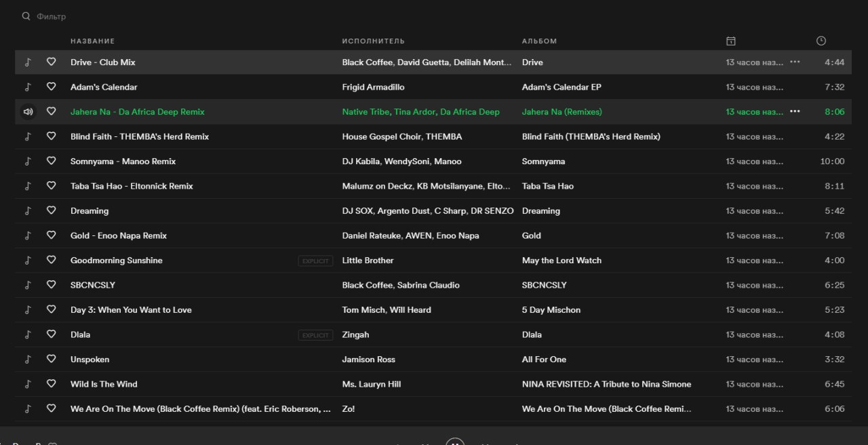Toggle the heart on Somnyama - Manoo Remix
Image resolution: width=868 pixels, height=445 pixels.
pos(51,161)
